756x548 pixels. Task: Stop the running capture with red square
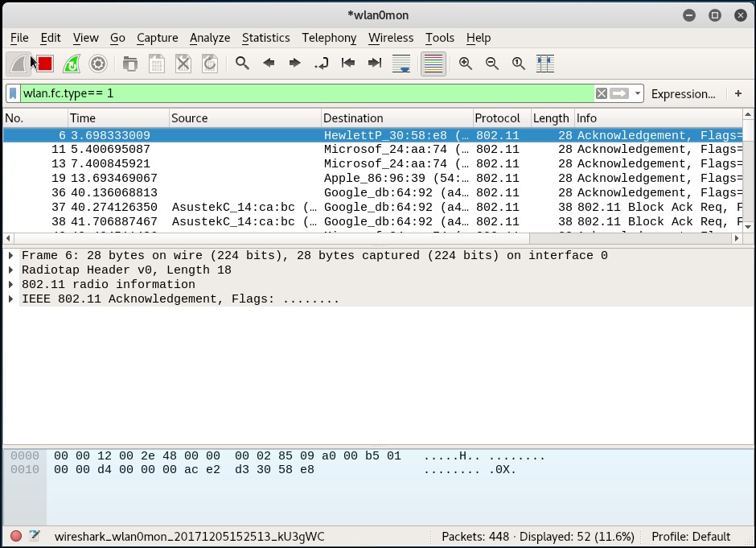tap(45, 64)
